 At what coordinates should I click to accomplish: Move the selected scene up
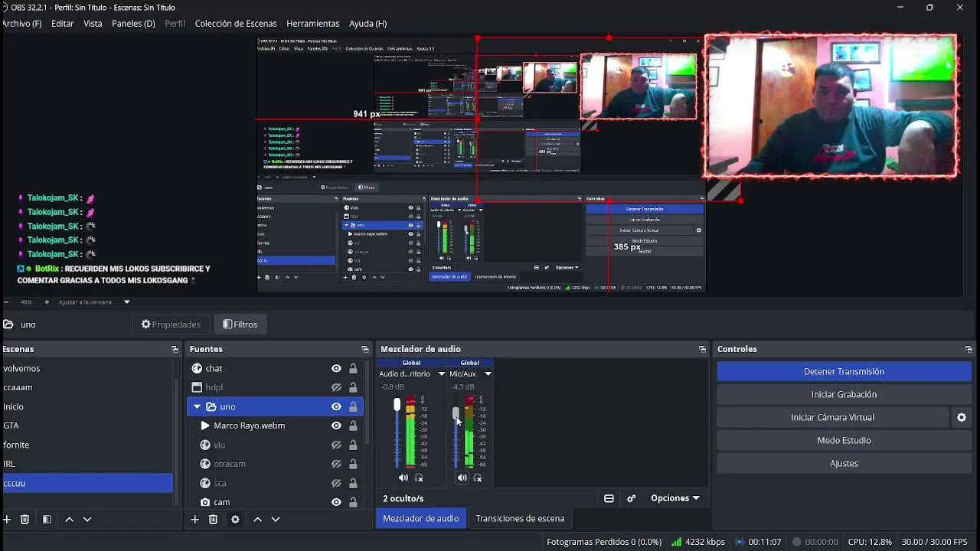point(69,519)
